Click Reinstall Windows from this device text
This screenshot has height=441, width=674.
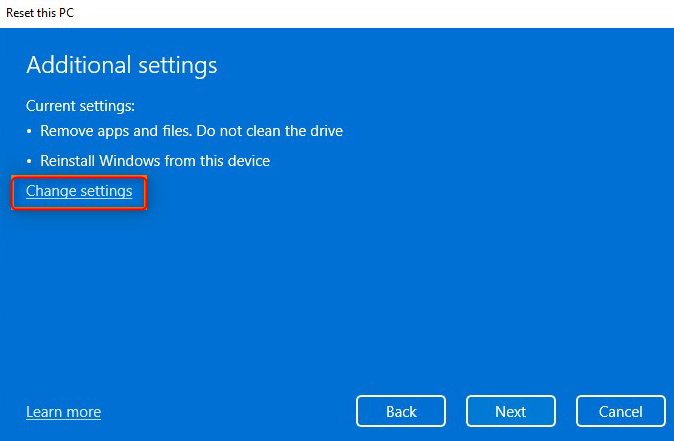coord(155,160)
